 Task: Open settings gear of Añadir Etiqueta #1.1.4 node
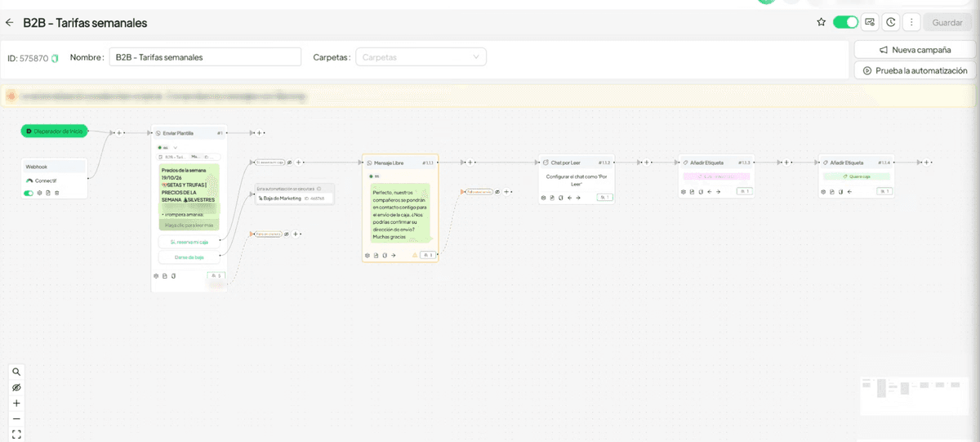(x=823, y=192)
